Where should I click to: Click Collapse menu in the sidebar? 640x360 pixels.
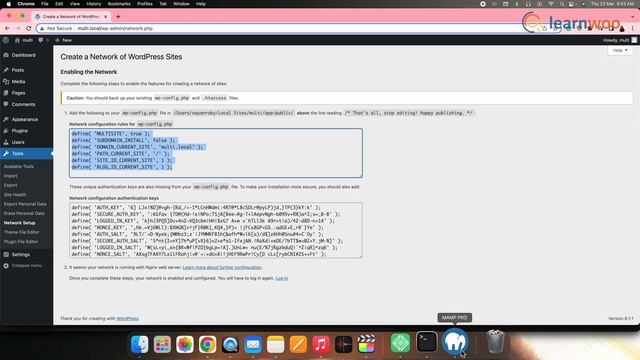tap(23, 266)
